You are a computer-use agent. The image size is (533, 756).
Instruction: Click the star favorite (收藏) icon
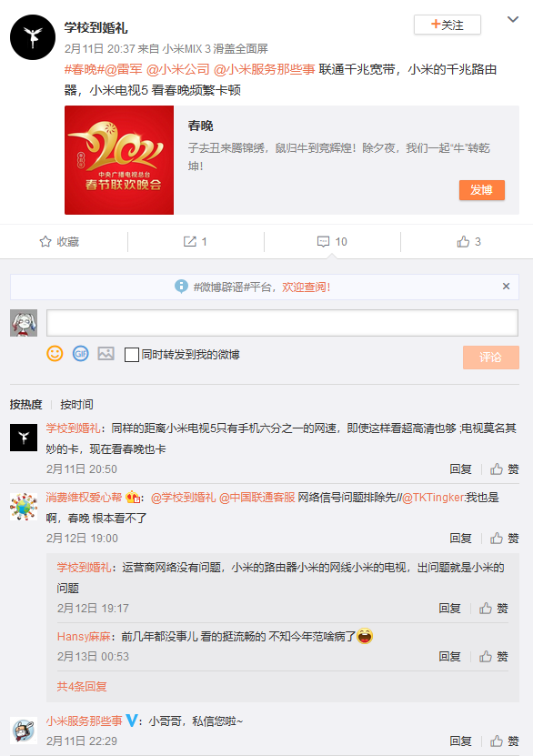coord(45,242)
